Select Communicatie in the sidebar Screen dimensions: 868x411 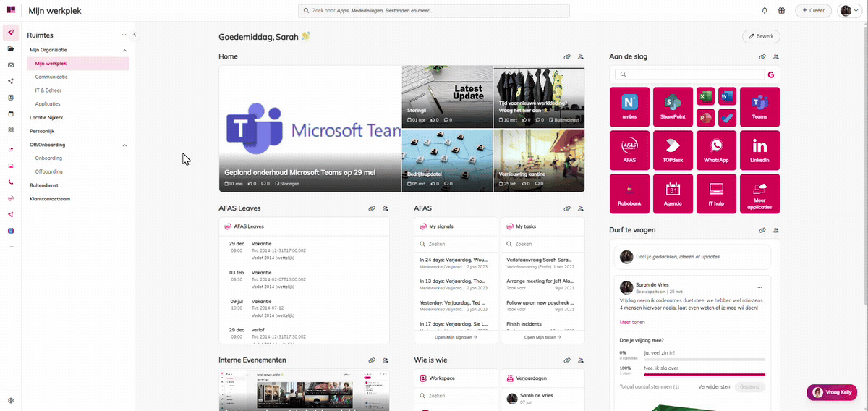[x=51, y=77]
